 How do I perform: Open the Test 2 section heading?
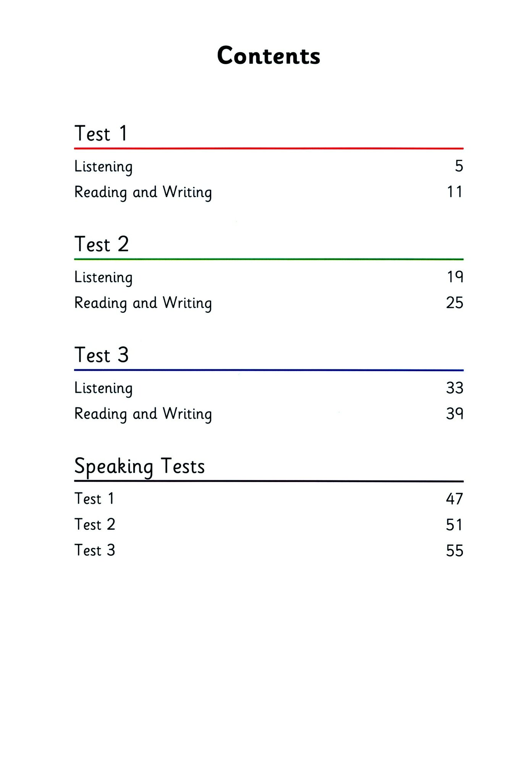coord(102,244)
